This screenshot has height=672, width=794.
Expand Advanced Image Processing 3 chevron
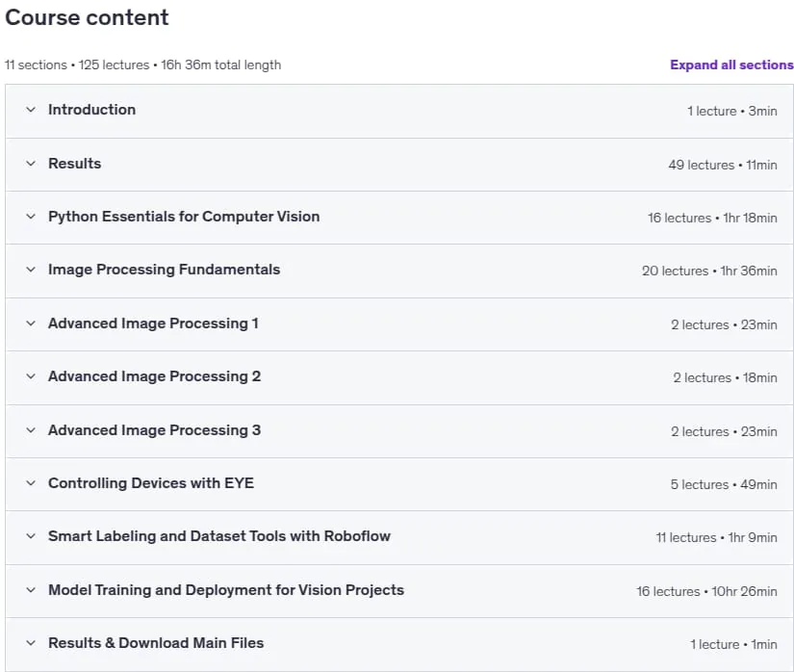31,430
